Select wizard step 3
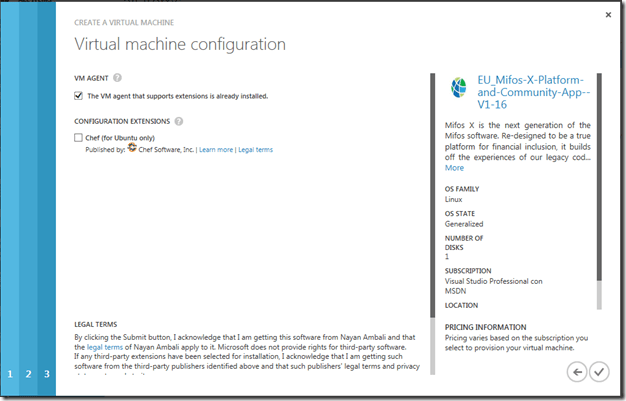This screenshot has width=626, height=401. tap(46, 374)
